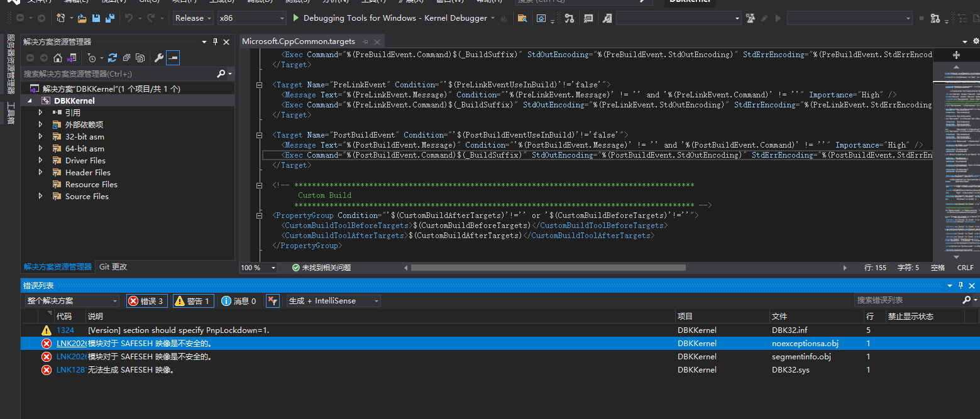The height and width of the screenshot is (419, 980).
Task: Open the editor zoom level 100% control
Action: click(x=258, y=266)
